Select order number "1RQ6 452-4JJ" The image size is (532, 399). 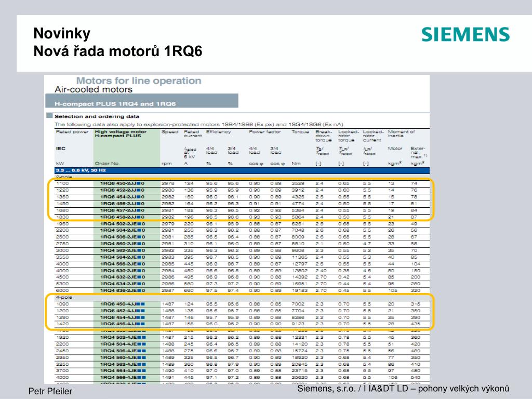click(123, 311)
